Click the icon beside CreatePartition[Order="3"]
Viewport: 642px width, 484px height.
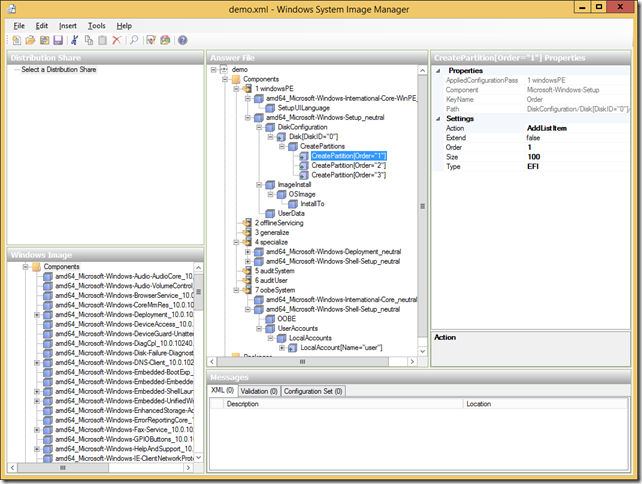303,175
